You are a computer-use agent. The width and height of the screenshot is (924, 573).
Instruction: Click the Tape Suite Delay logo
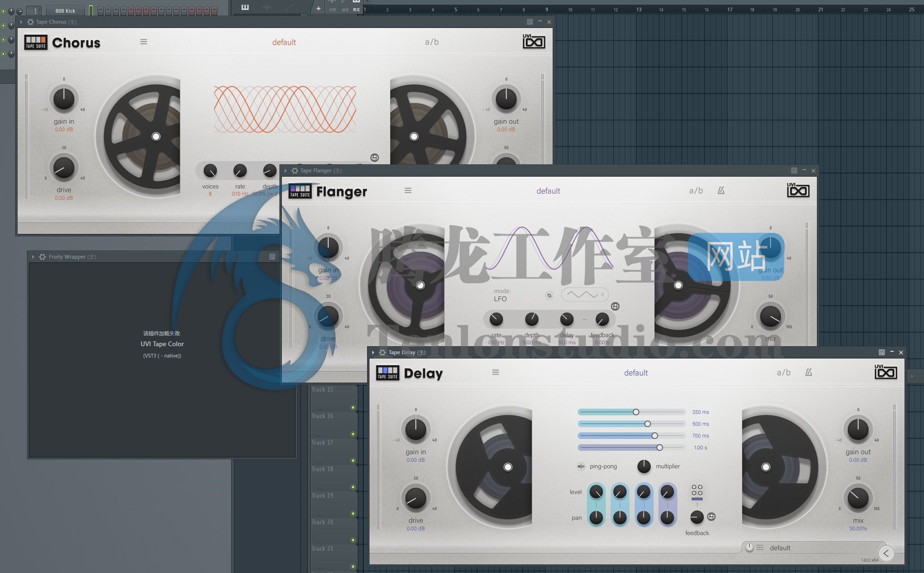[x=388, y=373]
